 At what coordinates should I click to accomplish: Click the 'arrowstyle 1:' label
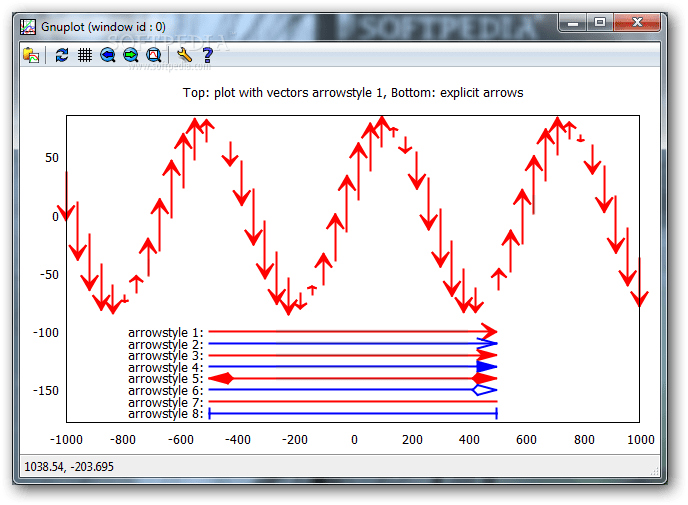coord(166,333)
